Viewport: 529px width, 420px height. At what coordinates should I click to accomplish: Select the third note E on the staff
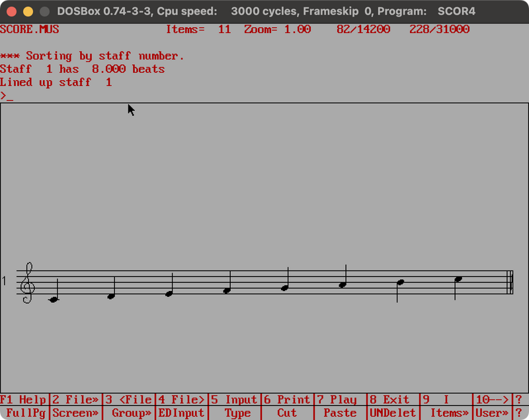[x=169, y=293]
